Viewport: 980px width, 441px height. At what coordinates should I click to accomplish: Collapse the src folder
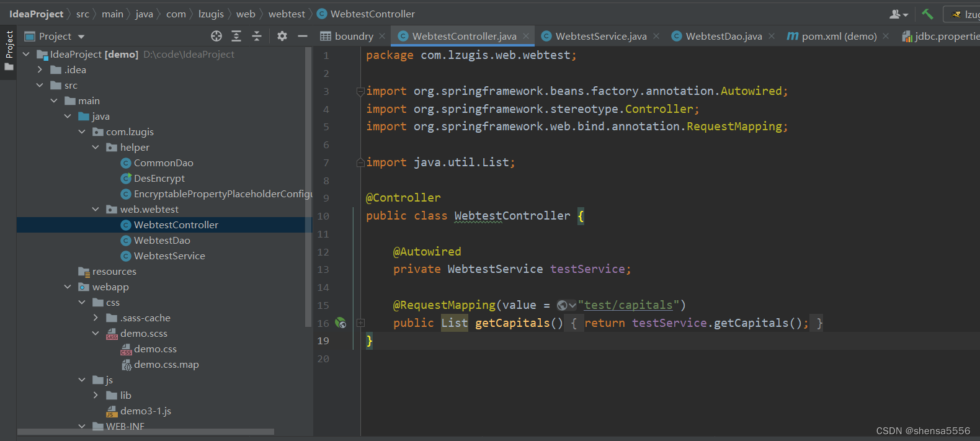pyautogui.click(x=40, y=85)
